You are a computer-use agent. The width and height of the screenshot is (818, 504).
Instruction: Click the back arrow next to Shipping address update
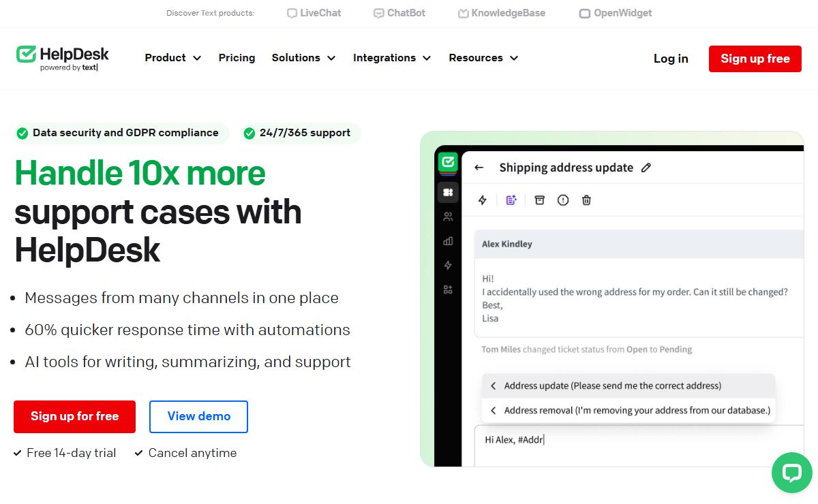click(x=479, y=168)
